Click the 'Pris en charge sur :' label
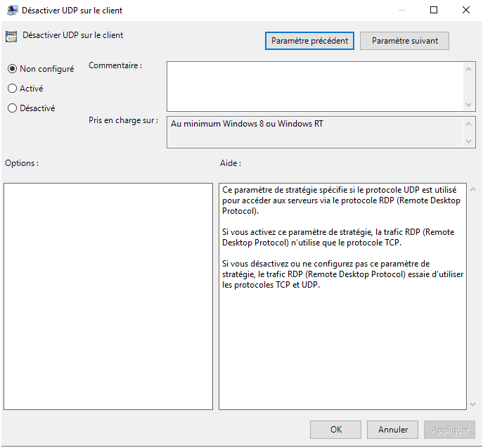483x448 pixels. (x=123, y=120)
